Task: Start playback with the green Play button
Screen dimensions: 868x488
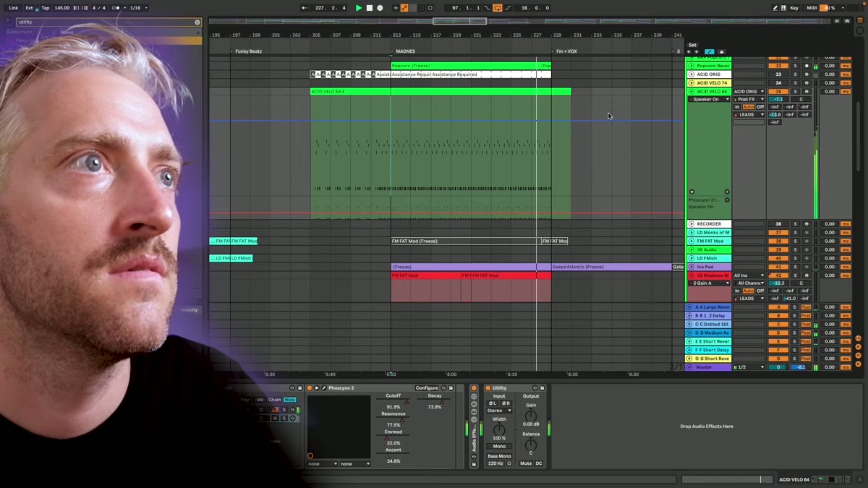Action: [359, 8]
